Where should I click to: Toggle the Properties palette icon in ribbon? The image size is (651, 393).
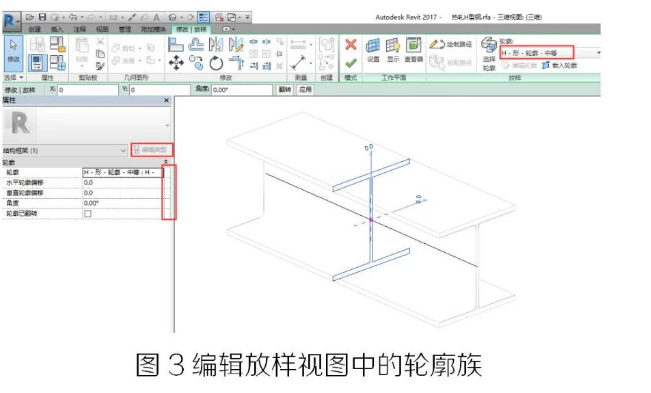click(37, 63)
